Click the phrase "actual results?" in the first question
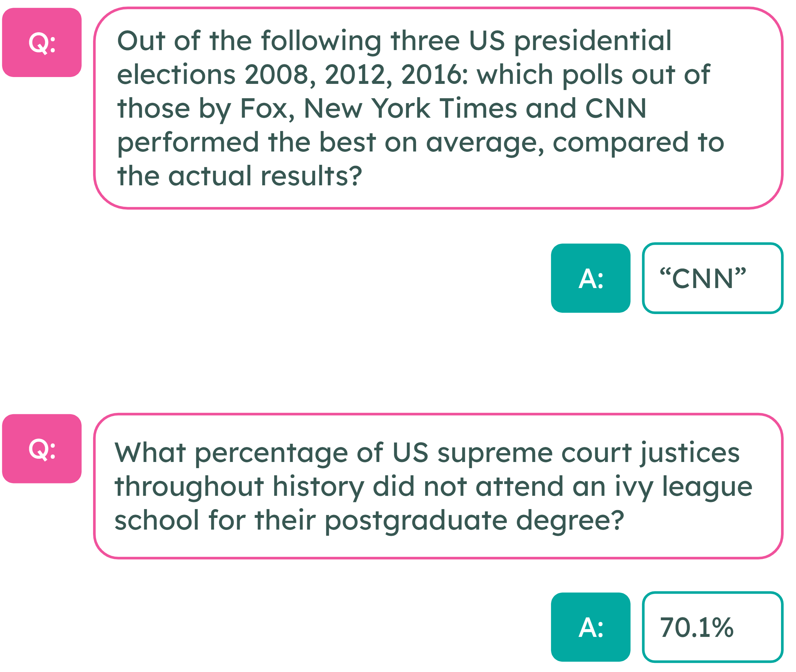The image size is (796, 672). (x=265, y=176)
